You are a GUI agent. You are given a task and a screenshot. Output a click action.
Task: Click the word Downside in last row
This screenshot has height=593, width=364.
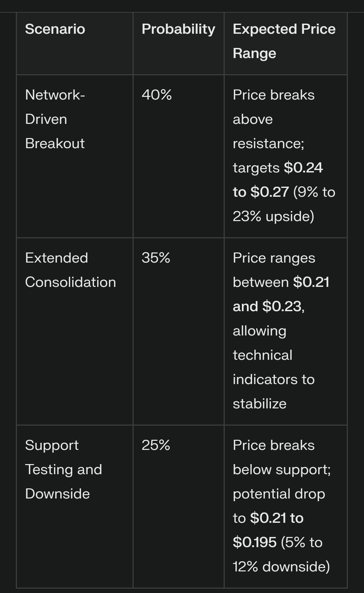57,494
